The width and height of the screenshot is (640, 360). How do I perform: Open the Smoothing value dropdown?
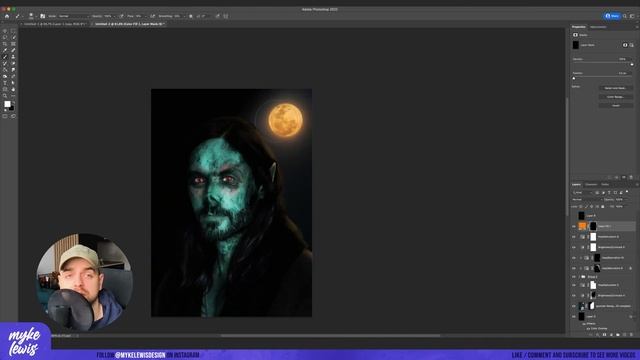click(184, 16)
